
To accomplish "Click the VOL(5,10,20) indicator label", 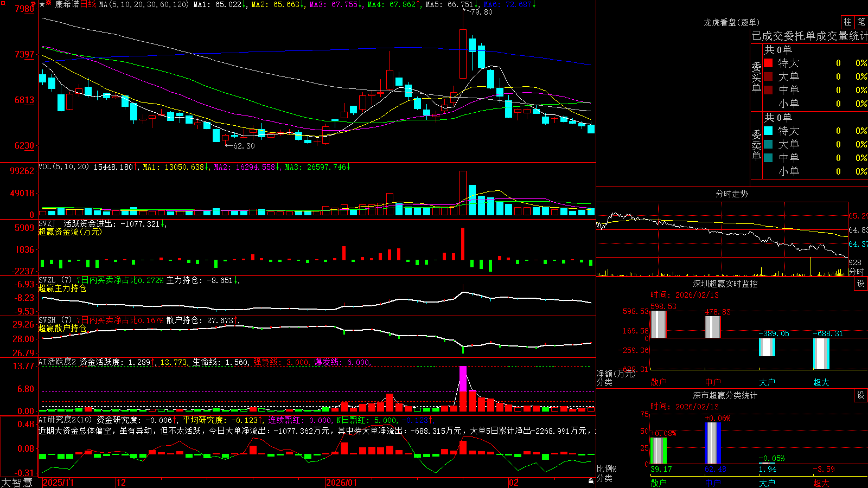I will click(63, 167).
